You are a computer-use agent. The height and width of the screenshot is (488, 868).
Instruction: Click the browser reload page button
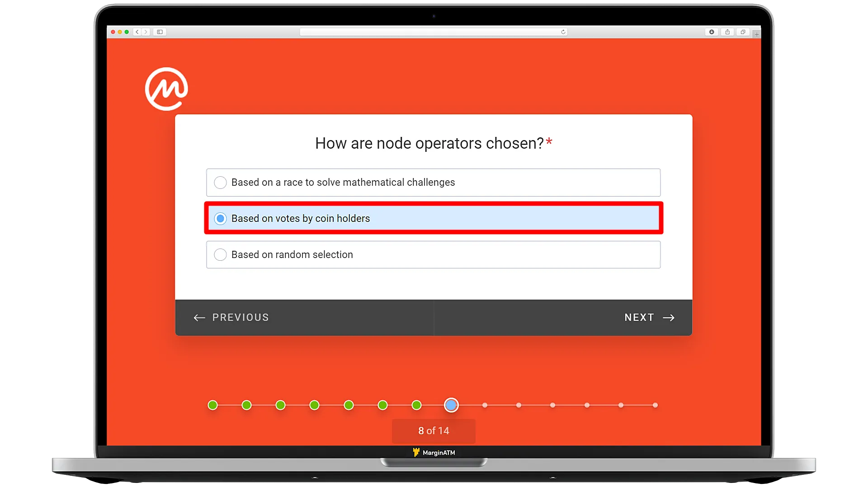click(x=562, y=32)
